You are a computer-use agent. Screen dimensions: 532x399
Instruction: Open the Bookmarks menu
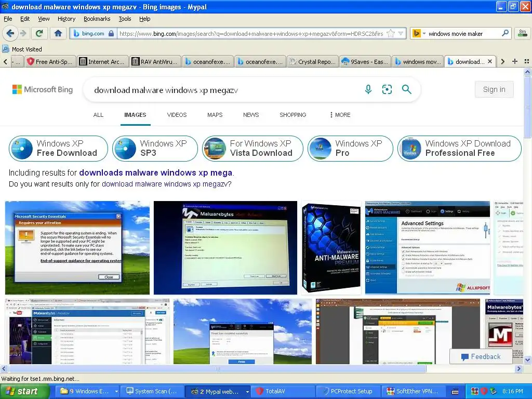pyautogui.click(x=97, y=19)
